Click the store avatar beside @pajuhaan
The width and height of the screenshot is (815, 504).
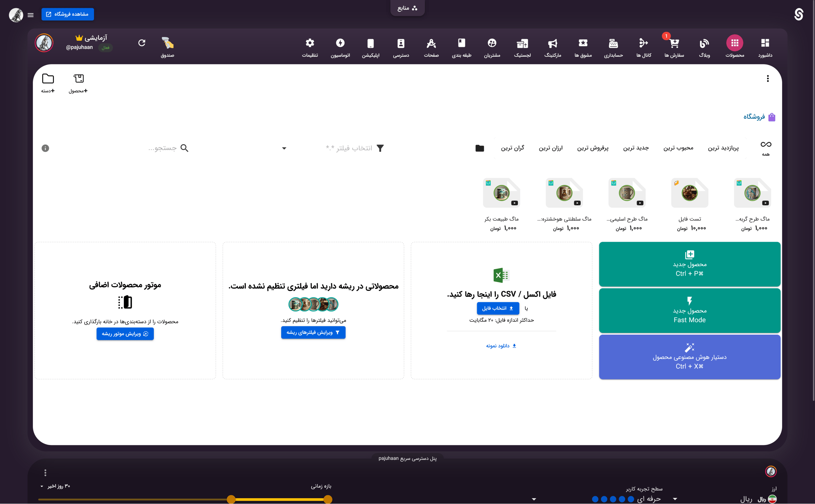(44, 43)
